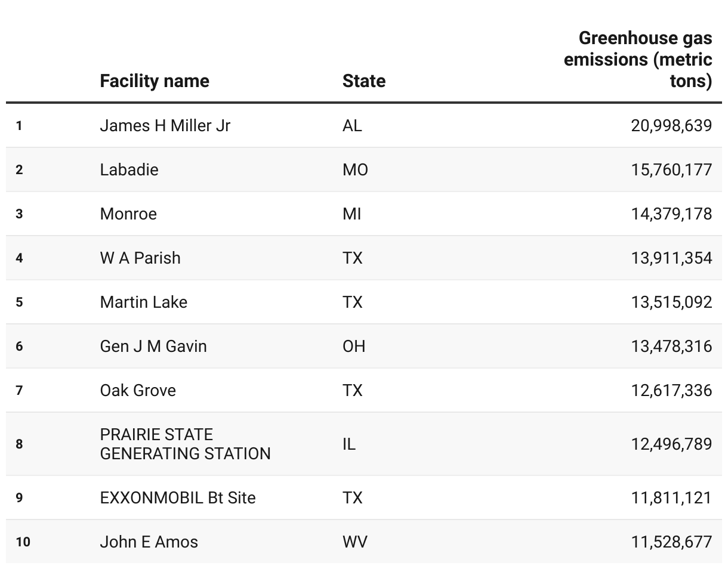The image size is (728, 569).
Task: Click the Monroe facility cell
Action: [128, 214]
